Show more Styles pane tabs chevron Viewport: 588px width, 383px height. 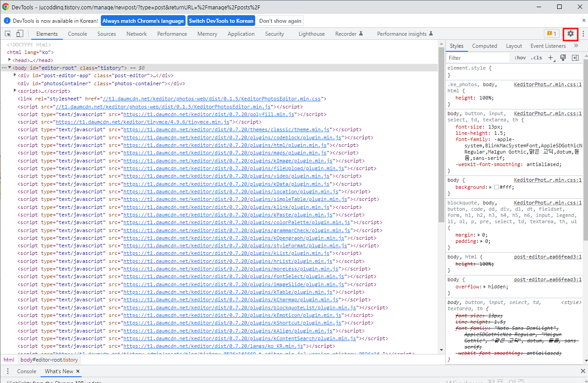[x=576, y=46]
